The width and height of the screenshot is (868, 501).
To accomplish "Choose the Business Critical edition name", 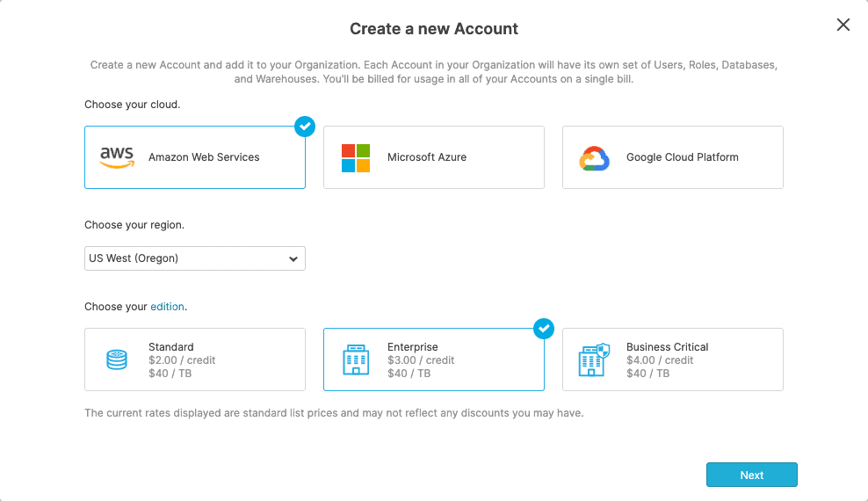I will click(667, 347).
